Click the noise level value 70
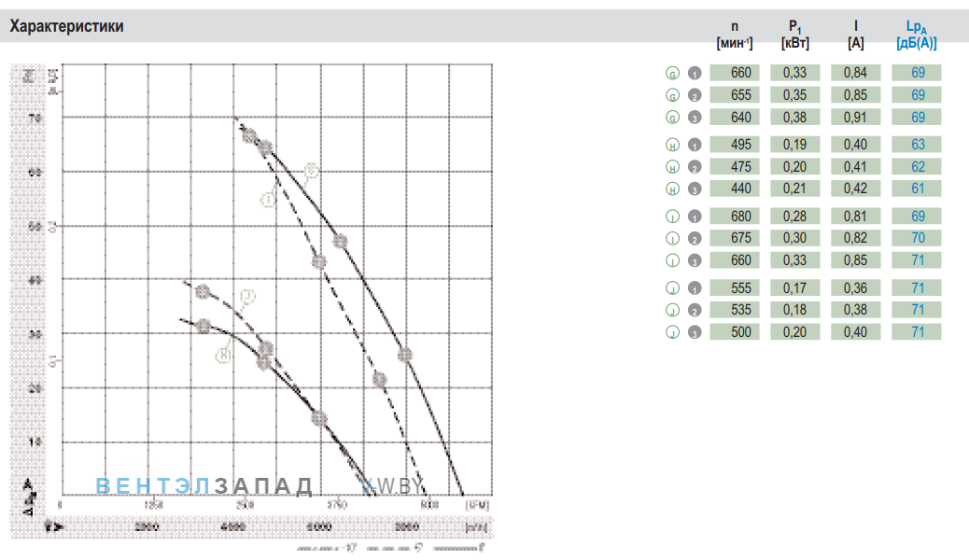Viewport: 969px width, 560px height. click(x=917, y=238)
